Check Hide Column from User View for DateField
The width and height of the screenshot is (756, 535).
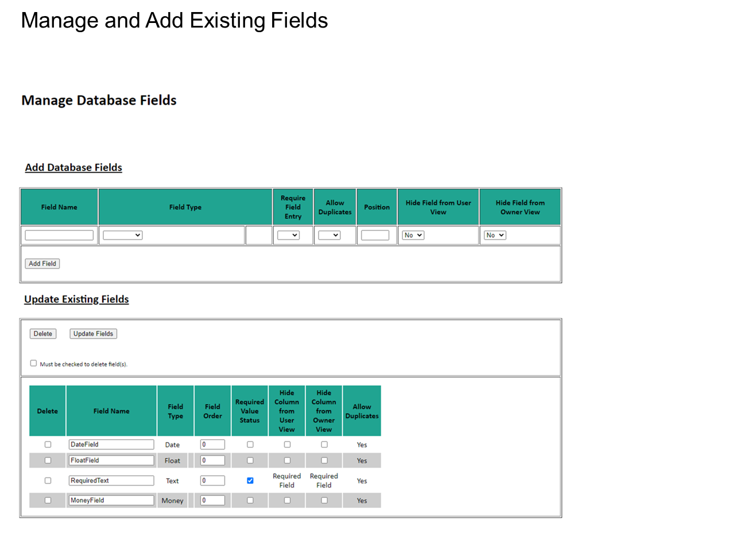287,444
